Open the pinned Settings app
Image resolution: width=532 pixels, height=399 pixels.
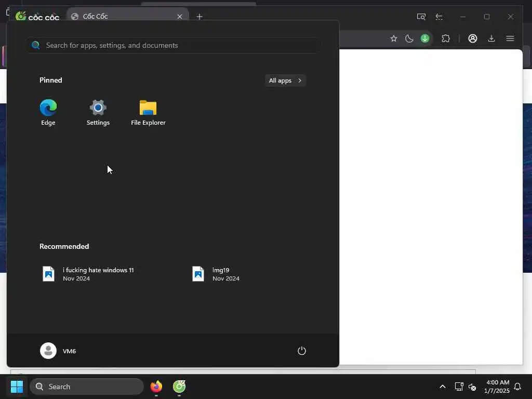[98, 113]
